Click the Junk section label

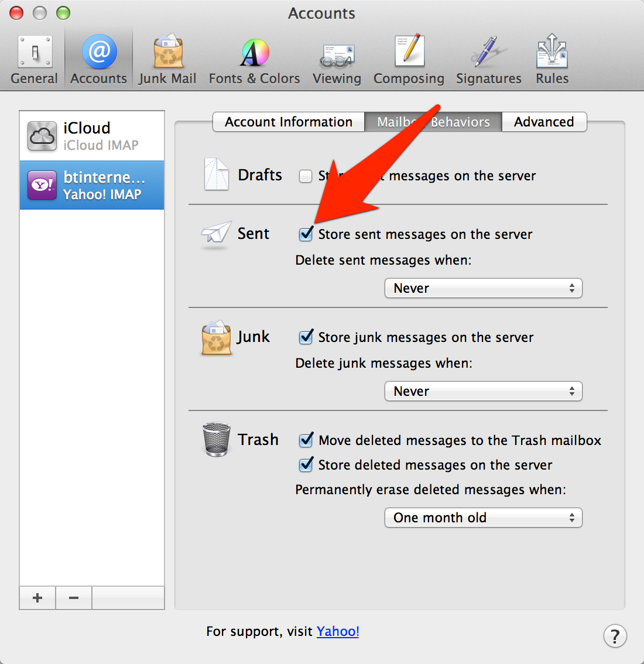tap(253, 337)
